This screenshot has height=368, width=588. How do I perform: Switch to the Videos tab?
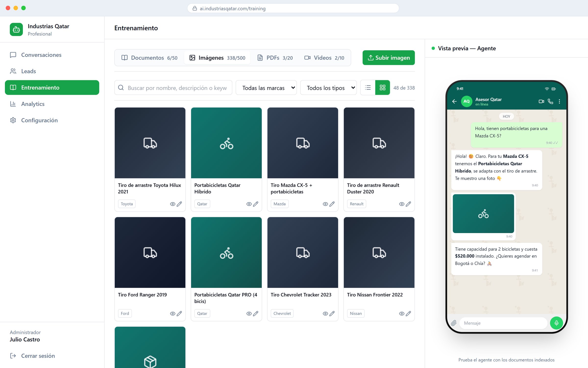coord(324,58)
